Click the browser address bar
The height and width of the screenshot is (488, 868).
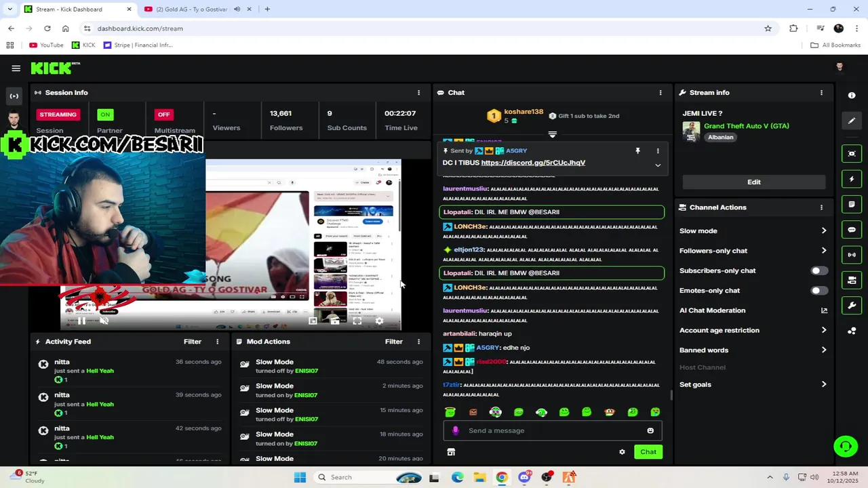(427, 28)
